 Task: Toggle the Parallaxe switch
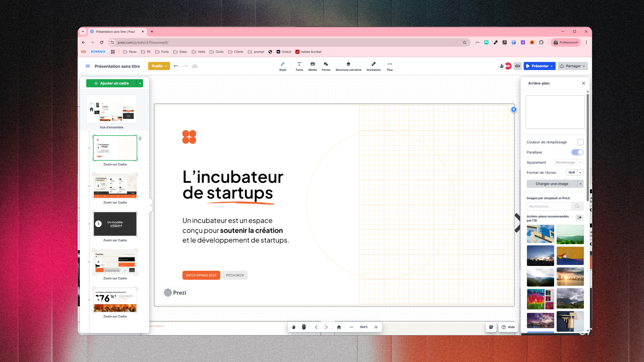coord(577,152)
